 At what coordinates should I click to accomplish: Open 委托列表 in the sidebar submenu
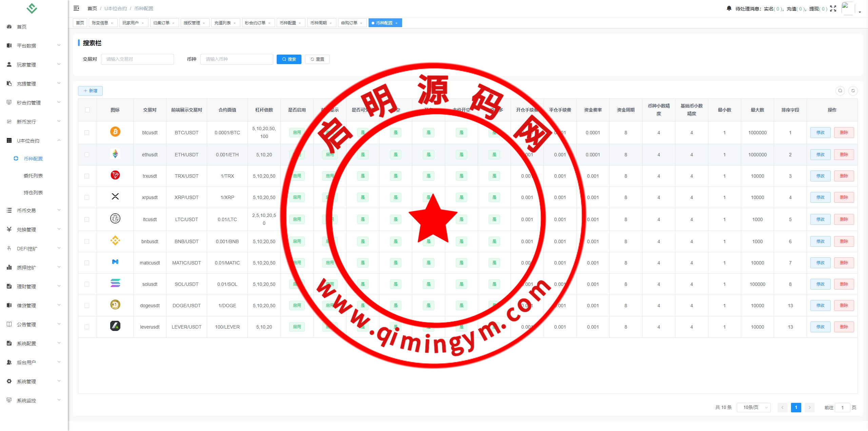tap(33, 176)
